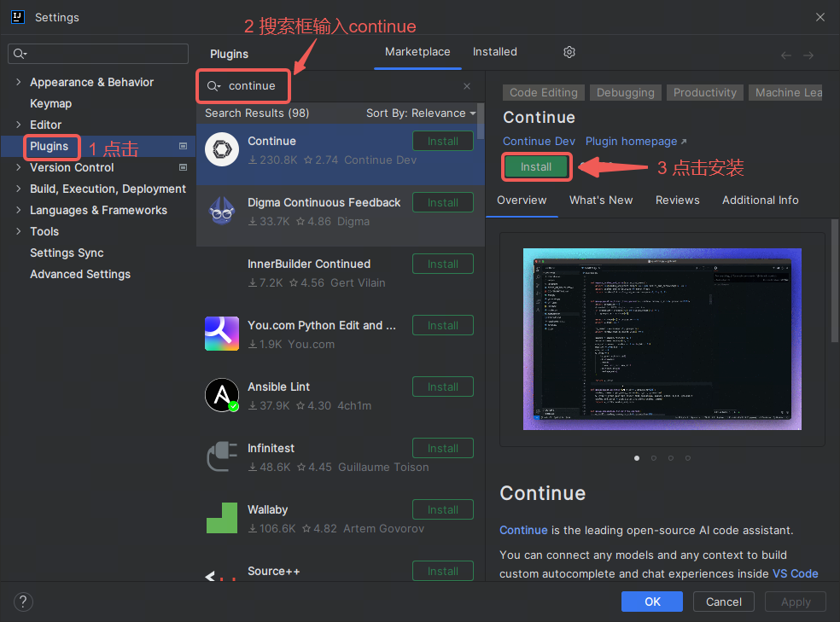Open the Reviews tab

click(677, 201)
